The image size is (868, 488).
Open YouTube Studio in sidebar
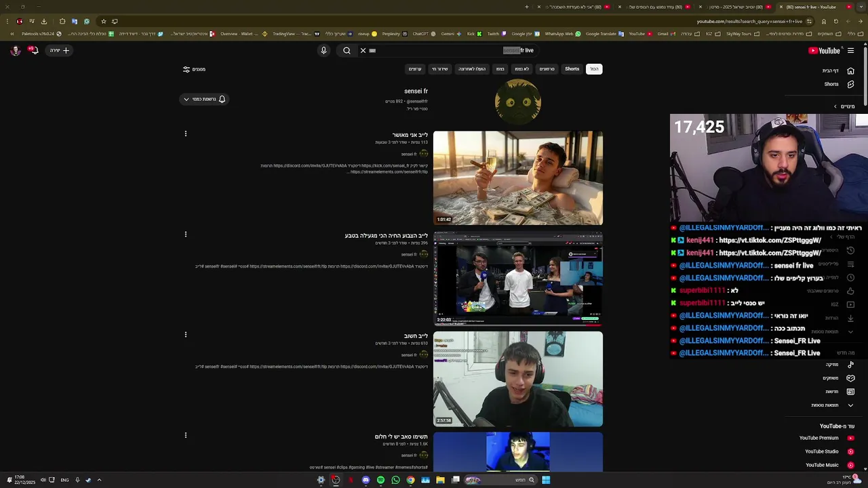tap(829, 451)
